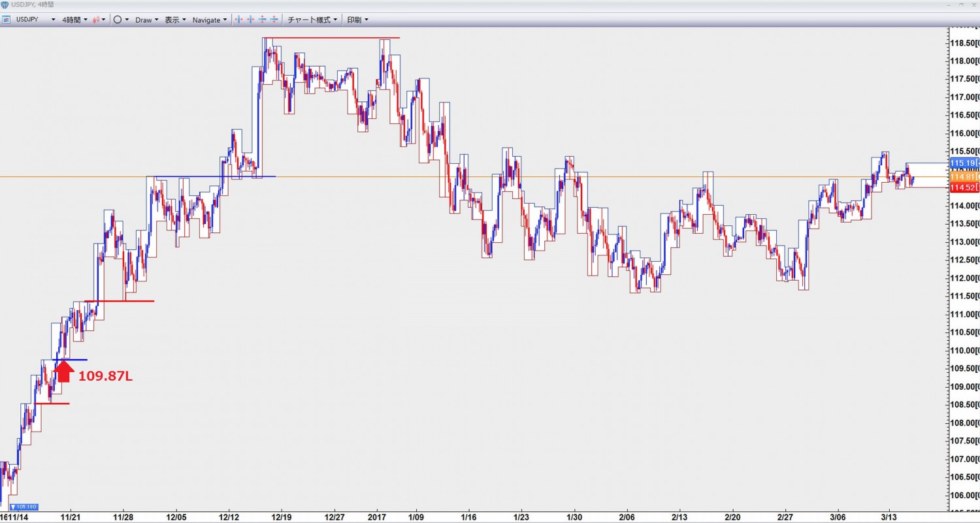Click the 105.180 price marker at bottom left
The image size is (980, 523).
point(24,507)
